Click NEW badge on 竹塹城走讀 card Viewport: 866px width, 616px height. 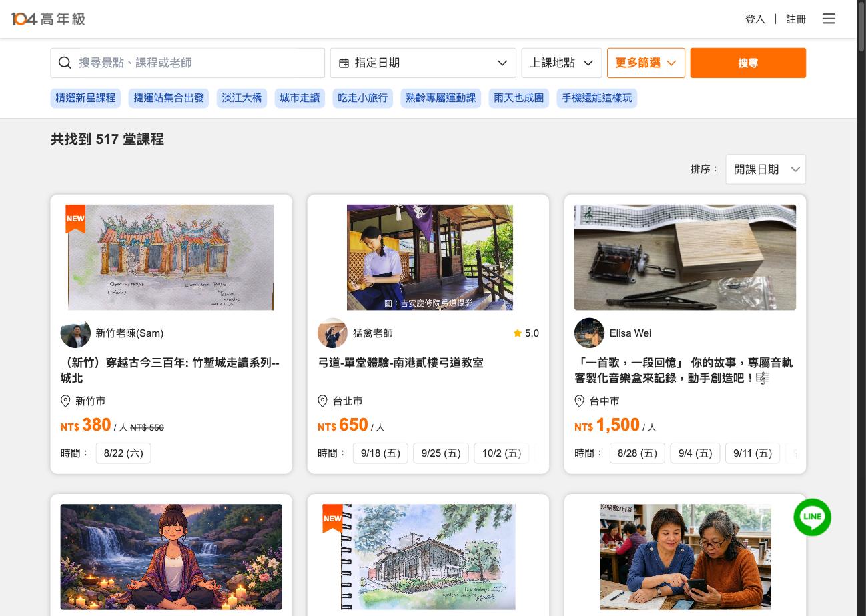pos(75,219)
